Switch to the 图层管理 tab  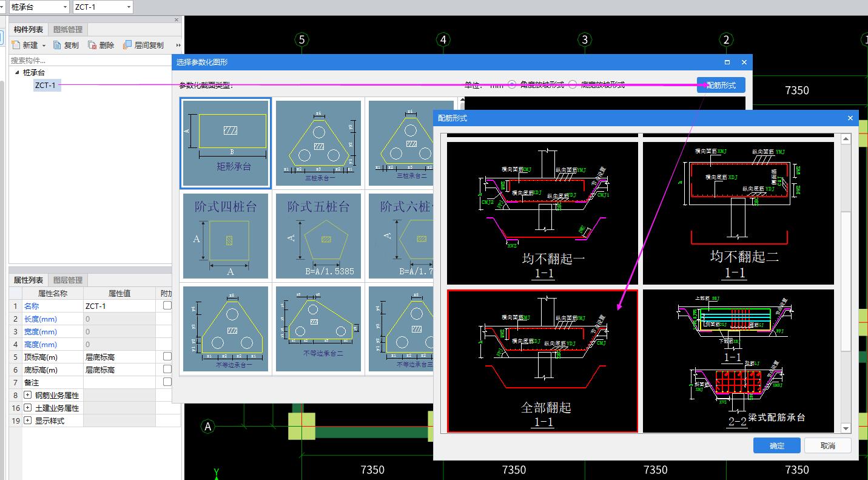[68, 280]
